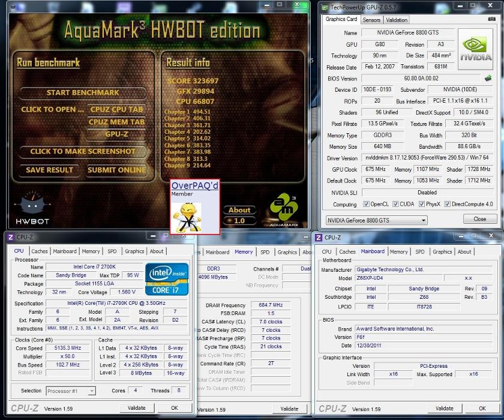Click the GPU-Z title bar app icon

point(325,7)
